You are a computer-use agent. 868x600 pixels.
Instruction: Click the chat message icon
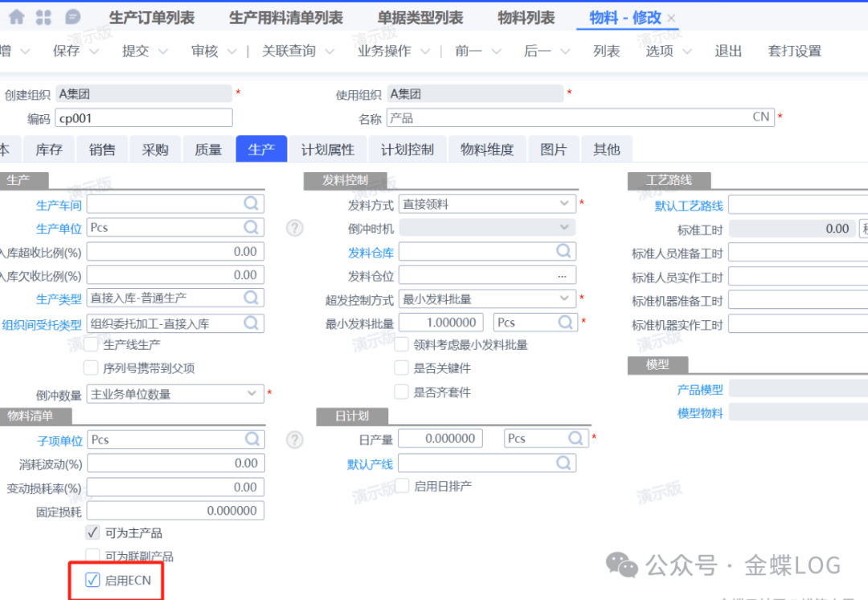tap(72, 17)
